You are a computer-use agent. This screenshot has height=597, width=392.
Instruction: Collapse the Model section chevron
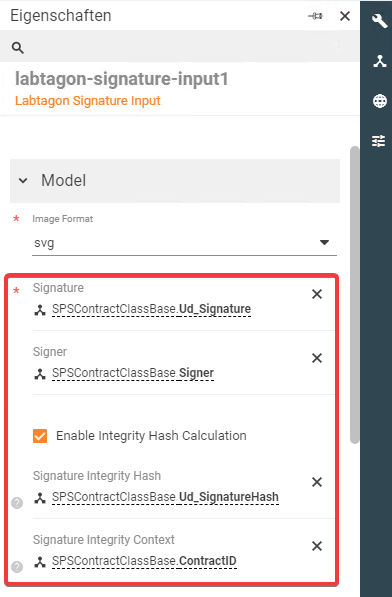pos(23,180)
